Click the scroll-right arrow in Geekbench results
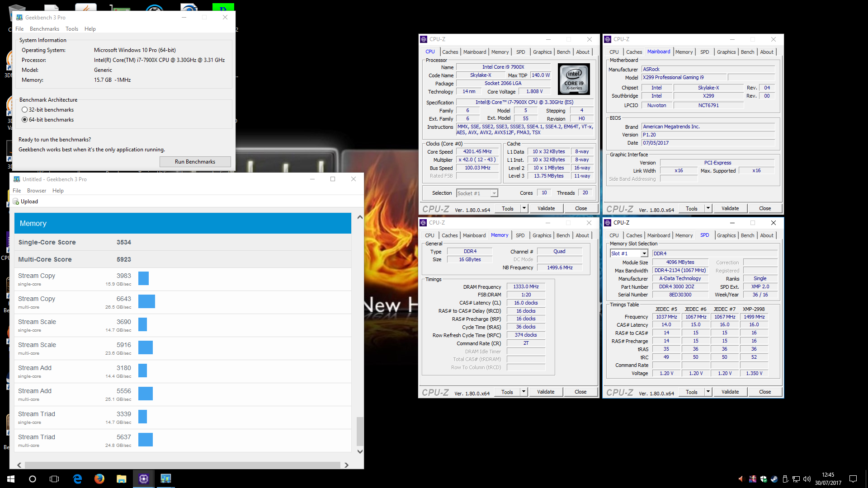 click(346, 465)
